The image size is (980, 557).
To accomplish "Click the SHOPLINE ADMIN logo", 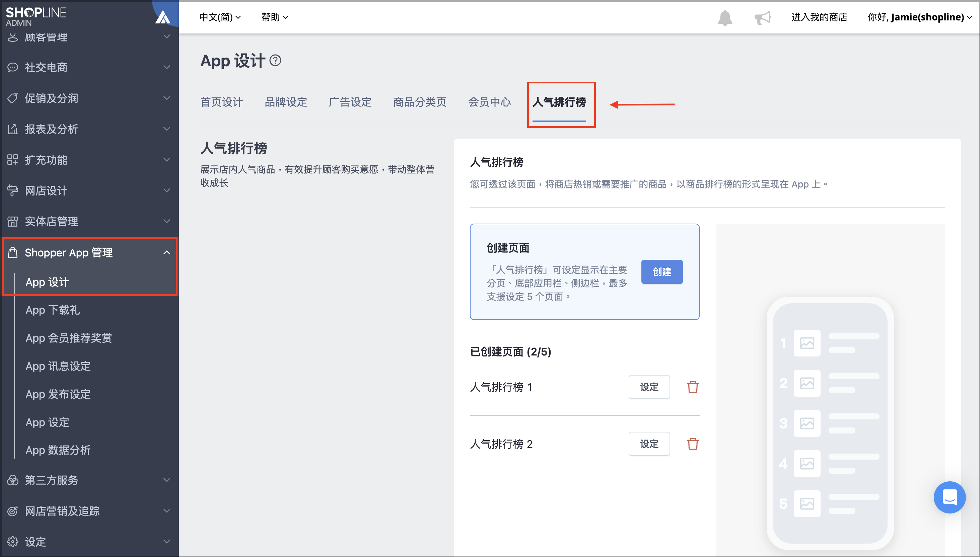I will (37, 16).
